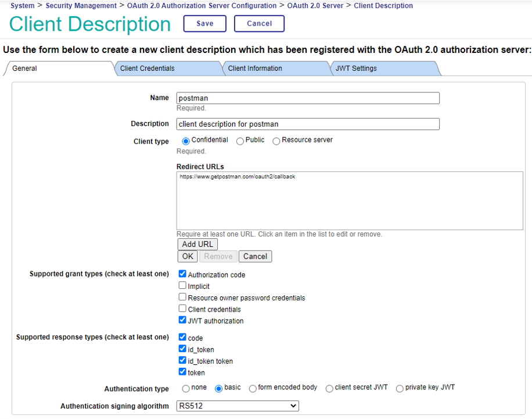Toggle the id_token token response type
The image size is (532, 419).
click(x=183, y=360)
